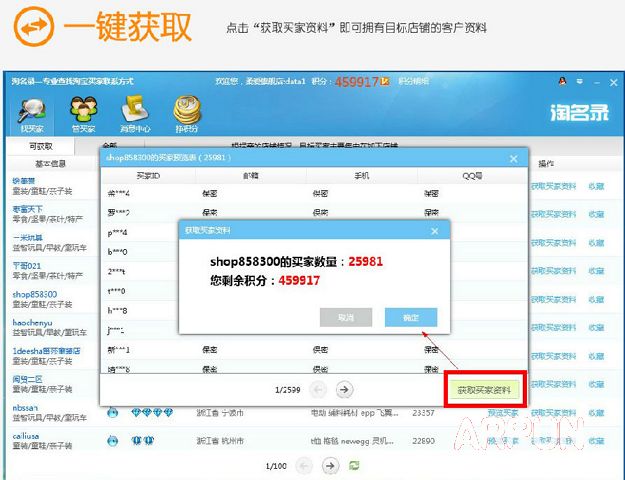This screenshot has height=480, width=625.
Task: Click 获取买家资料 link in shop858300 row
Action: [x=553, y=299]
